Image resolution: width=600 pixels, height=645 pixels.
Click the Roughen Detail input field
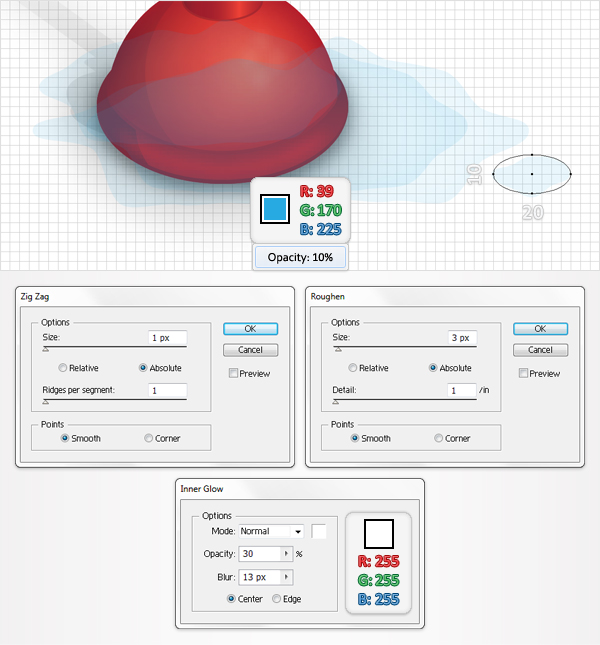(462, 390)
